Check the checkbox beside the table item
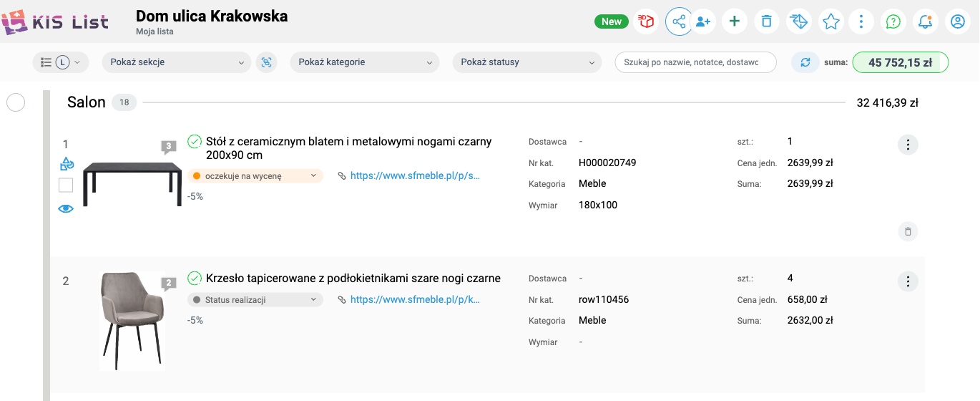Viewport: 980px width, 401px height. [66, 186]
